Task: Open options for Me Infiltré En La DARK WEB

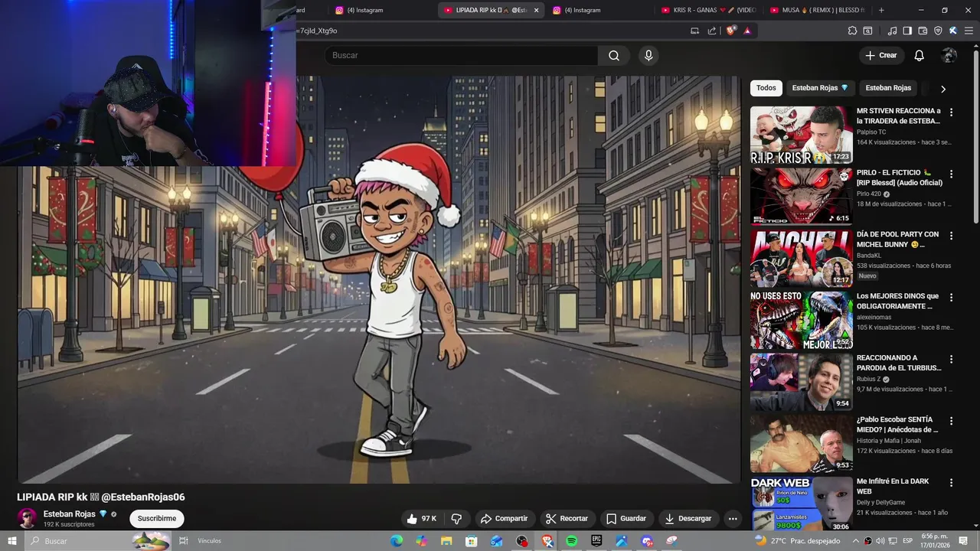Action: click(x=951, y=482)
